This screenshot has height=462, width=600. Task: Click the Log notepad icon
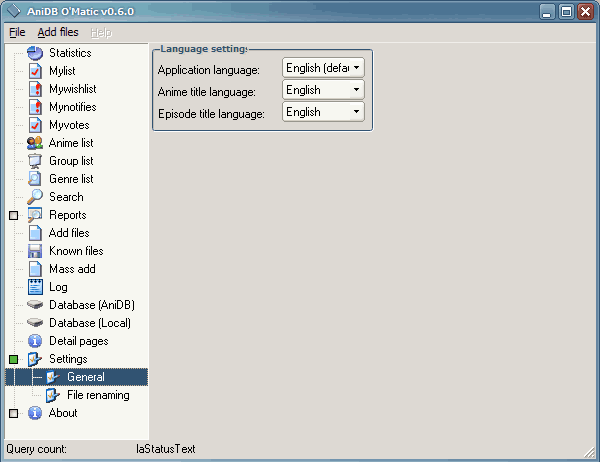35,287
